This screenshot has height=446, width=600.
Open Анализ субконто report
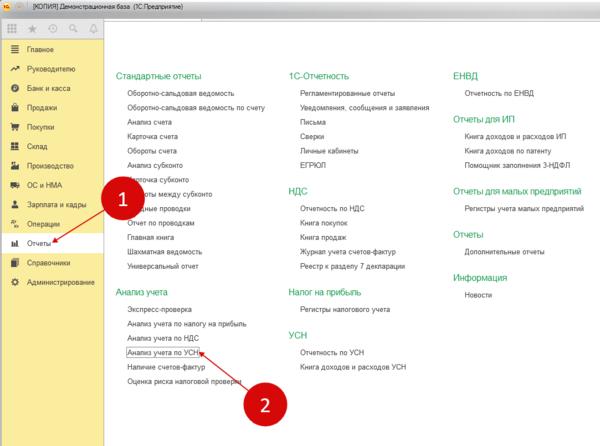pyautogui.click(x=155, y=166)
